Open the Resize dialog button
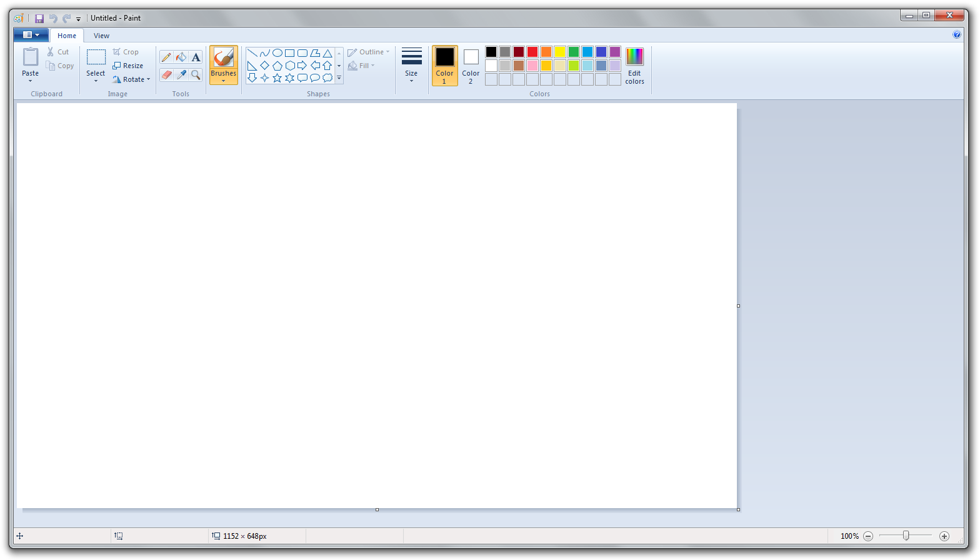The width and height of the screenshot is (980, 560). click(x=128, y=66)
